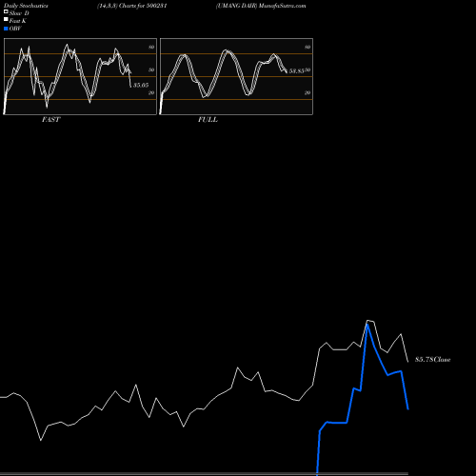Click the 'Slow D' legend label
Image resolution: width=476 pixels, height=476 pixels.
[x=19, y=13]
